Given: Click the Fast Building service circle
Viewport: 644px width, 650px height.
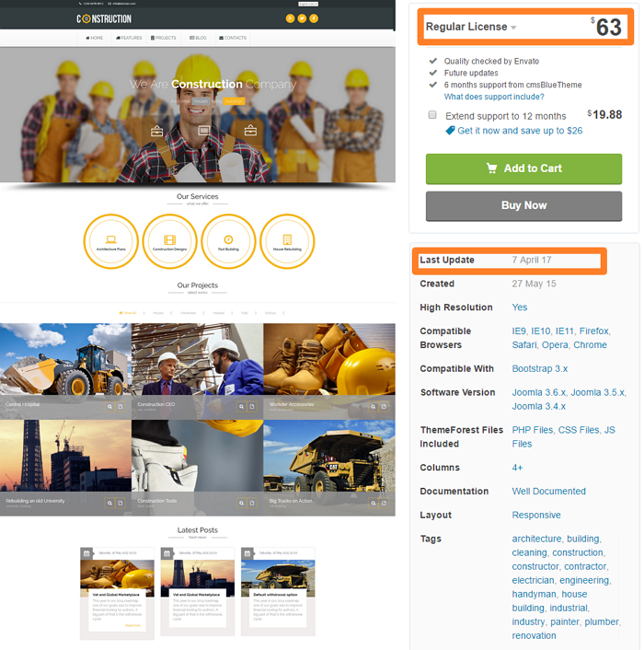Looking at the screenshot, I should [x=228, y=241].
